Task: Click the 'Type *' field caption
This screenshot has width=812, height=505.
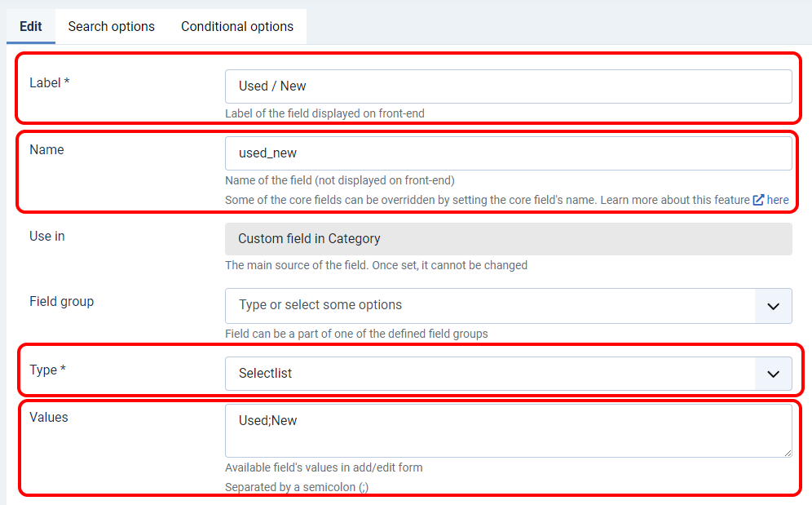Action: click(x=47, y=370)
